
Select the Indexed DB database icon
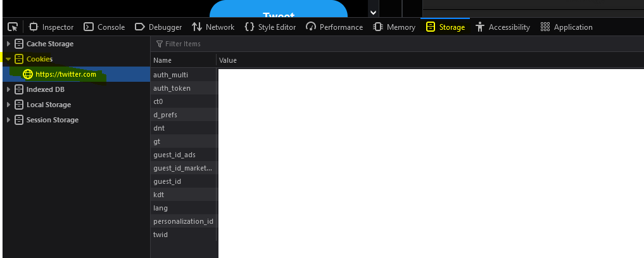[x=19, y=89]
